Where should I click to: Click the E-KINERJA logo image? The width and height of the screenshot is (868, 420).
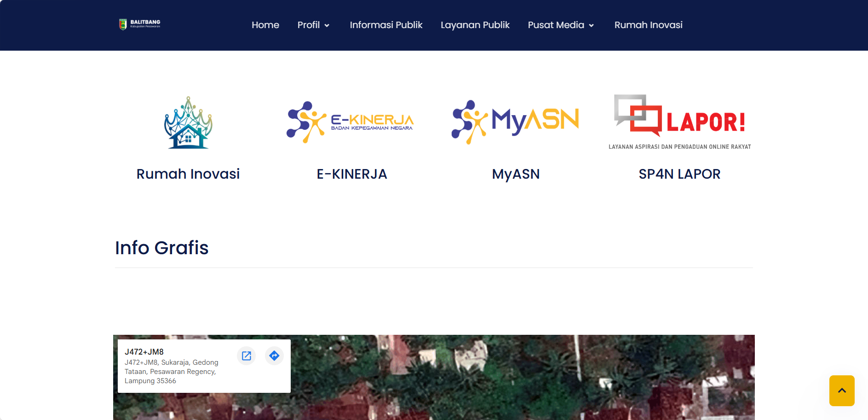tap(351, 122)
